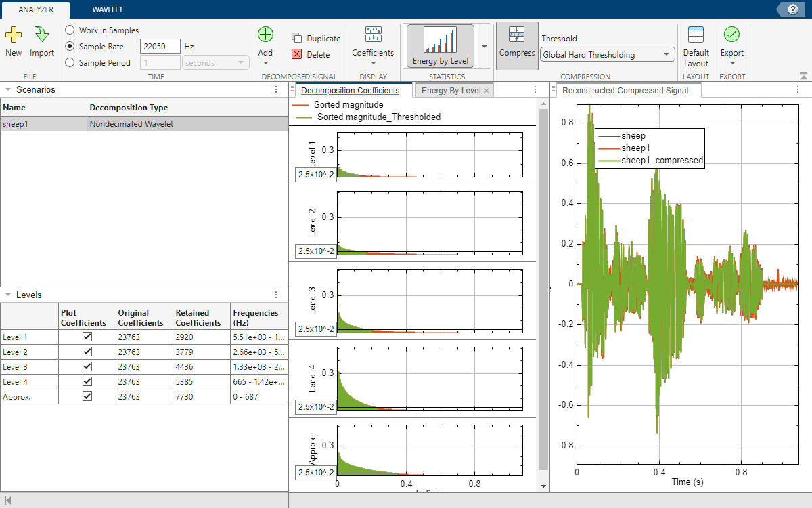Uncheck Plot Coefficients for Level 1

[87, 337]
